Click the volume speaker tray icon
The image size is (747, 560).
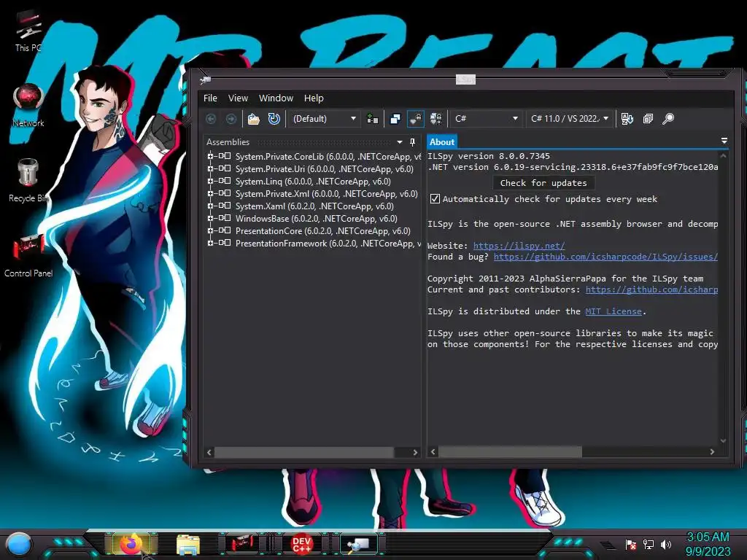point(666,544)
